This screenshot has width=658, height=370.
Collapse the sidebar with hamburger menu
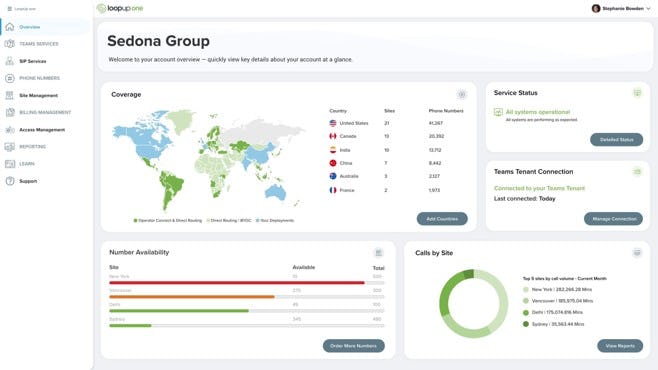point(10,9)
